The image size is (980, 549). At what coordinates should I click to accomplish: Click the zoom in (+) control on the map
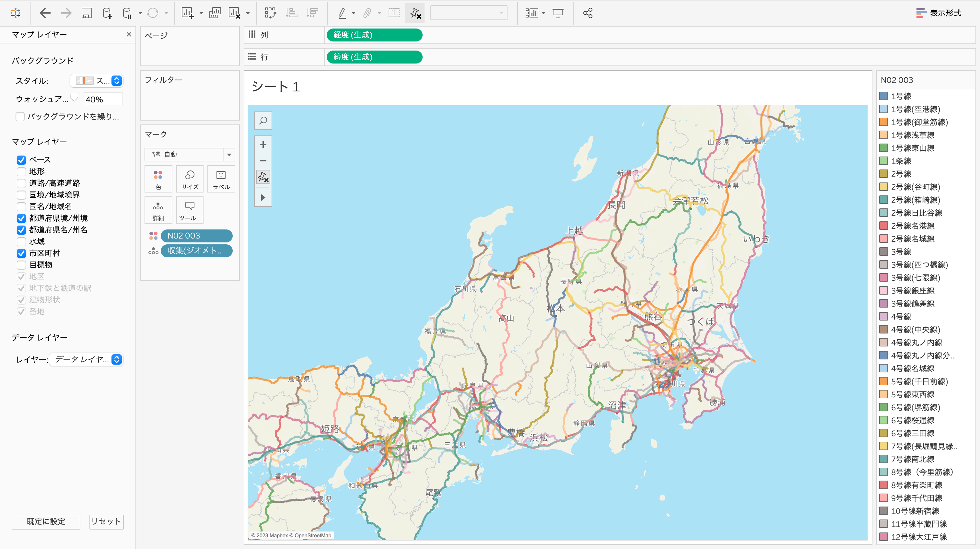point(263,145)
